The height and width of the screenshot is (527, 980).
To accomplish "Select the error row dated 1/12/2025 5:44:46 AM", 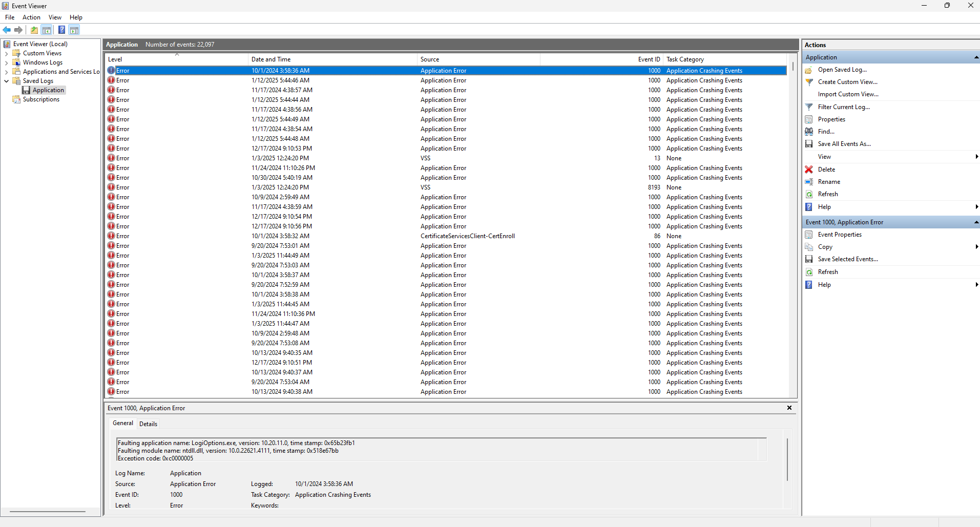I will pyautogui.click(x=446, y=80).
